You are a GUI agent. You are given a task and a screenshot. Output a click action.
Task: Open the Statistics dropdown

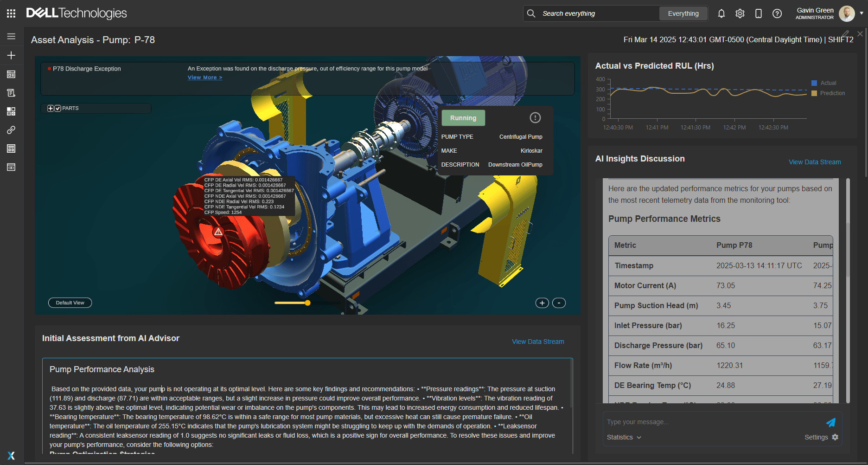pyautogui.click(x=624, y=437)
